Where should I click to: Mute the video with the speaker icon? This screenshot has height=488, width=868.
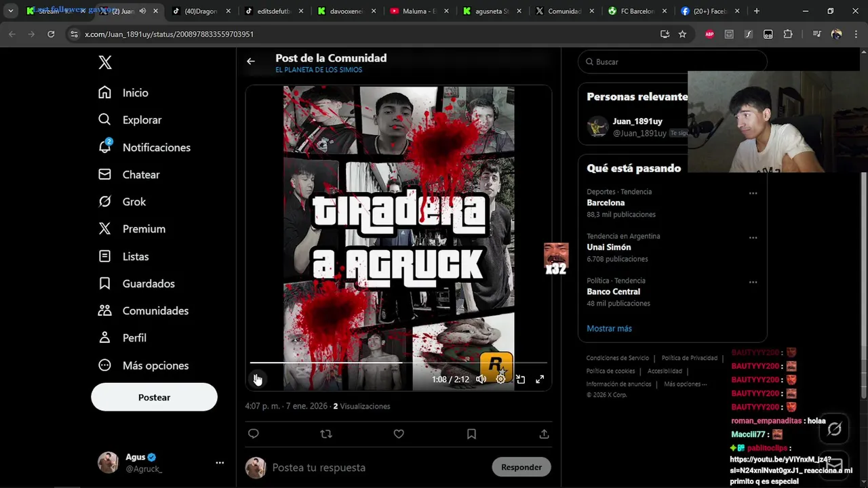tap(481, 380)
